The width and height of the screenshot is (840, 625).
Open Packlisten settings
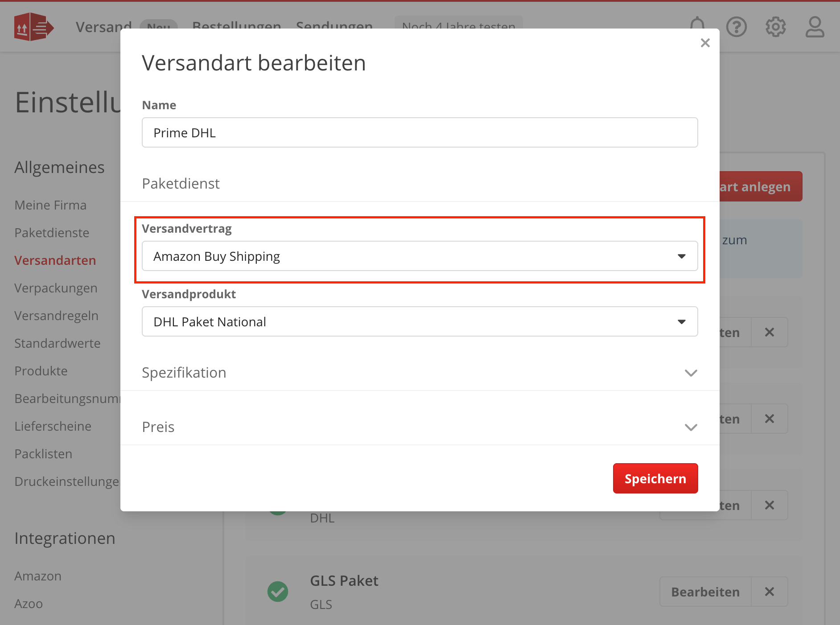tap(43, 454)
